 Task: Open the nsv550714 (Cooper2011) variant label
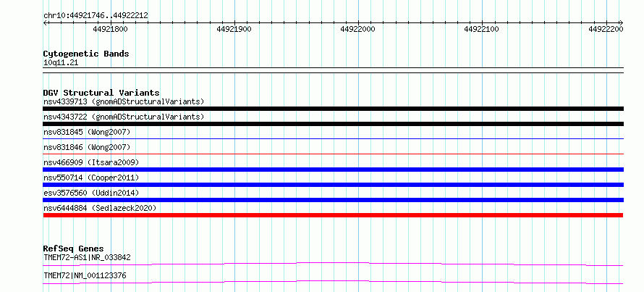91,178
